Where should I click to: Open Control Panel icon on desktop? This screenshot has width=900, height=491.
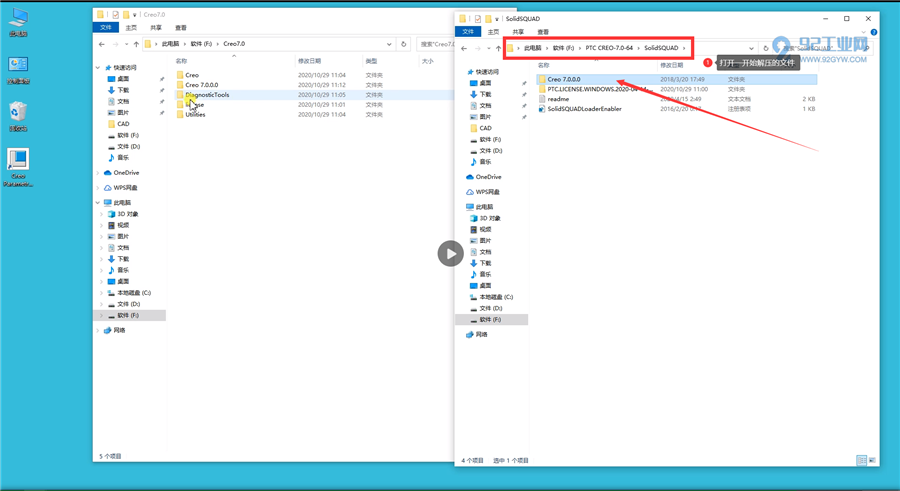coord(18,69)
